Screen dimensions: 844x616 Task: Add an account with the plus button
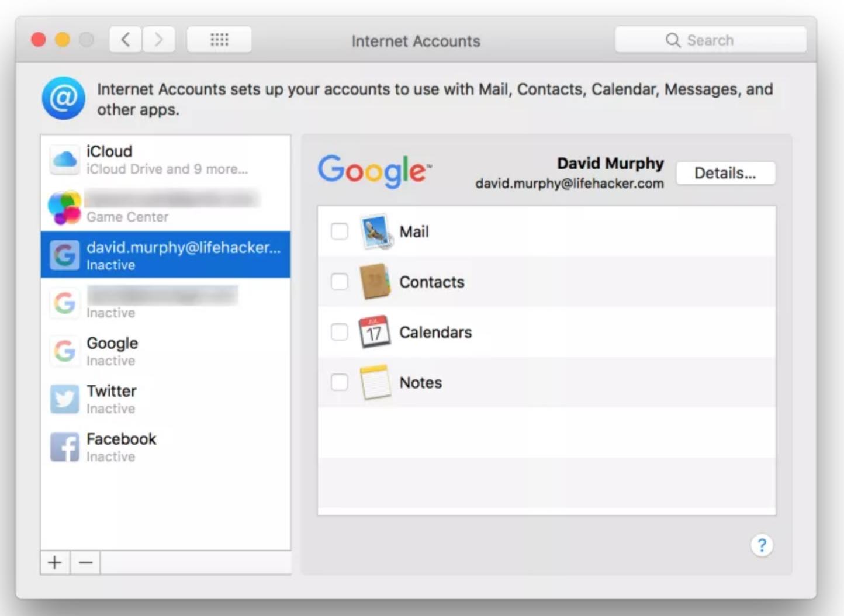click(55, 563)
